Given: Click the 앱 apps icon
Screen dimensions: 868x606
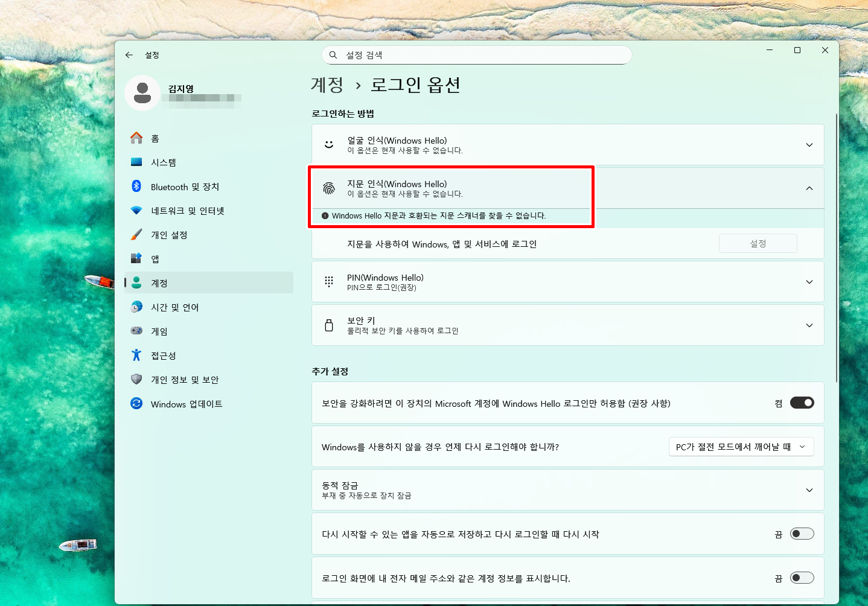Looking at the screenshot, I should click(x=137, y=259).
